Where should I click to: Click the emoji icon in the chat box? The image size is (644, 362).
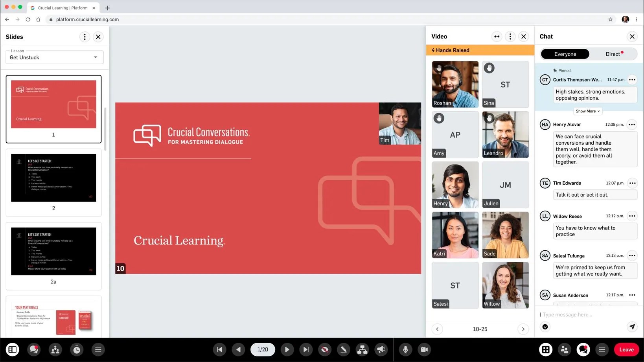point(545,327)
